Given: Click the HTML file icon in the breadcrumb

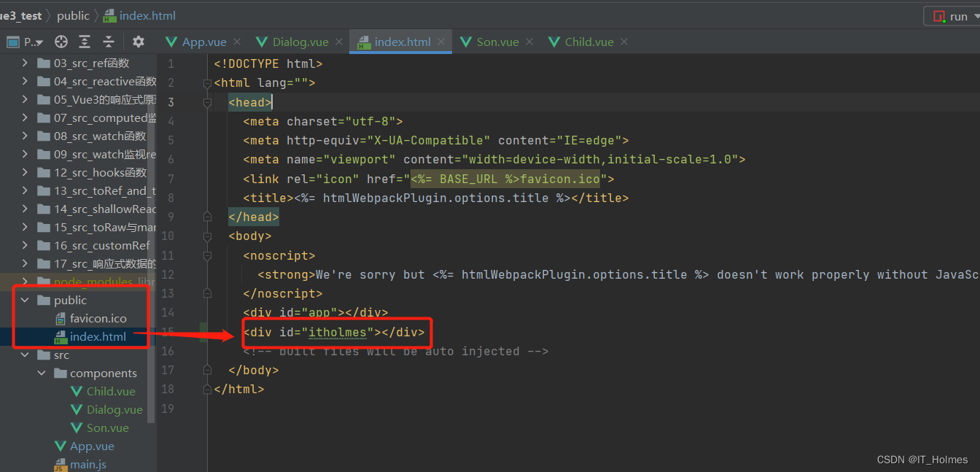Looking at the screenshot, I should (x=109, y=16).
